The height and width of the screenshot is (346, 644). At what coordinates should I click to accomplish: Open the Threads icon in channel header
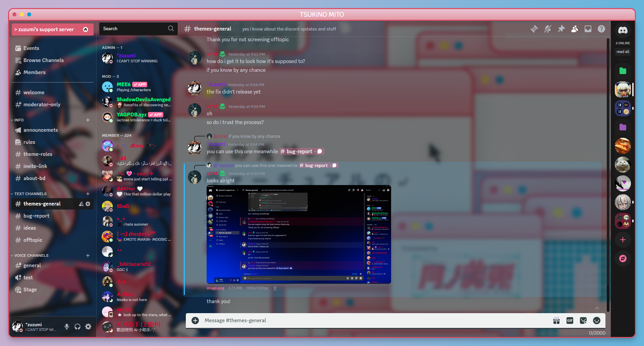pos(534,29)
